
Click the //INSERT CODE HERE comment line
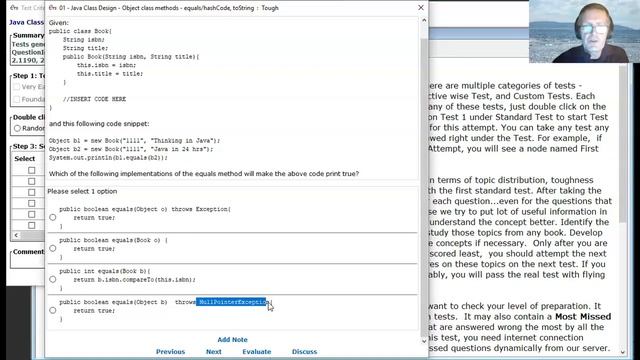pyautogui.click(x=94, y=99)
